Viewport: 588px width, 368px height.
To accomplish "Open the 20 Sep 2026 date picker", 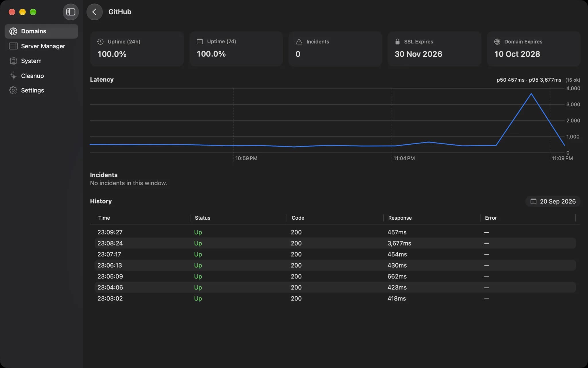I will point(553,201).
